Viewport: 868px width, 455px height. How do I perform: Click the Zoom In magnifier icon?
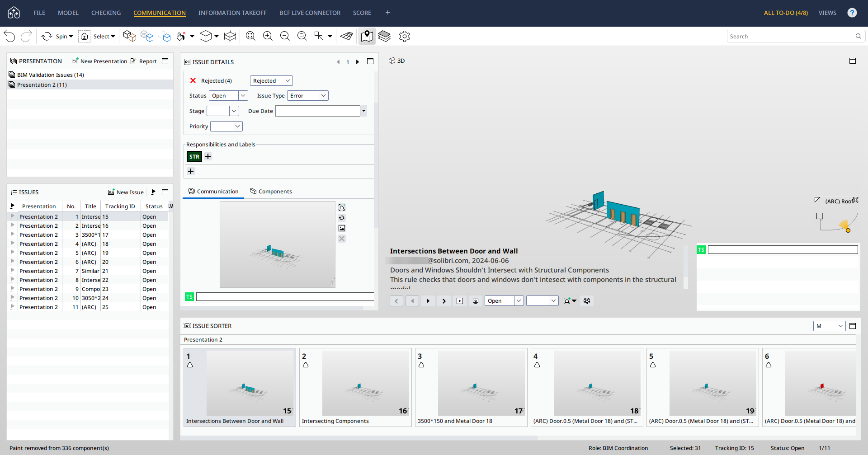268,36
